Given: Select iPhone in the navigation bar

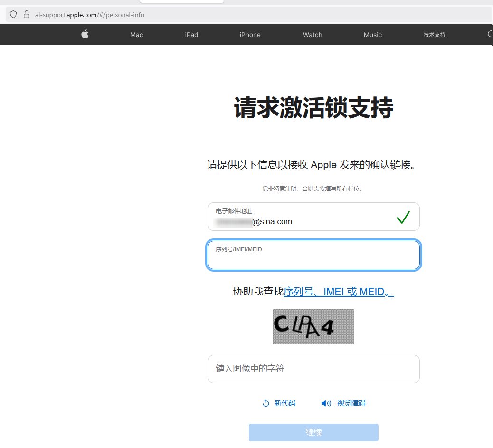Looking at the screenshot, I should pos(250,35).
